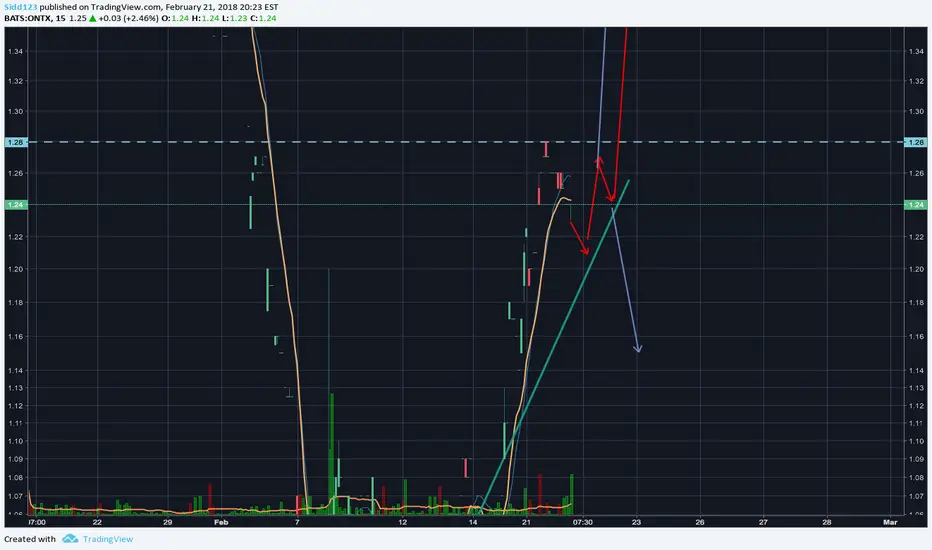Viewport: 932px width, 550px height.
Task: Click the 1.16 label on the right price axis
Action: [916, 336]
